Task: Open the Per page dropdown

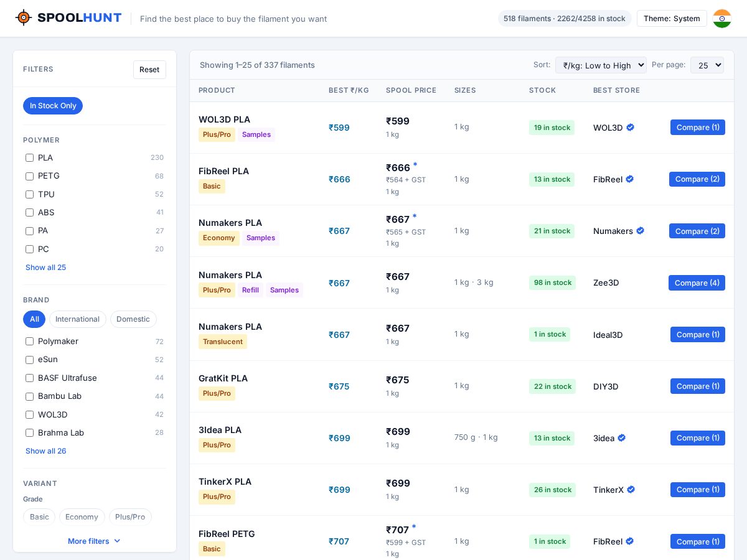Action: tap(707, 65)
